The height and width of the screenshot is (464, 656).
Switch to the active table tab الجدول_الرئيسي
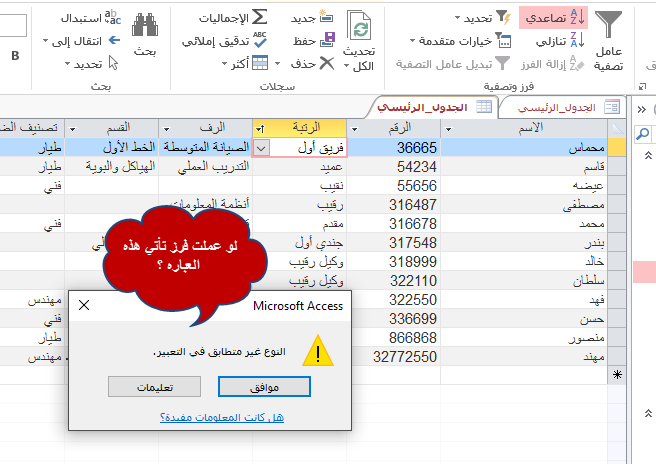click(434, 108)
